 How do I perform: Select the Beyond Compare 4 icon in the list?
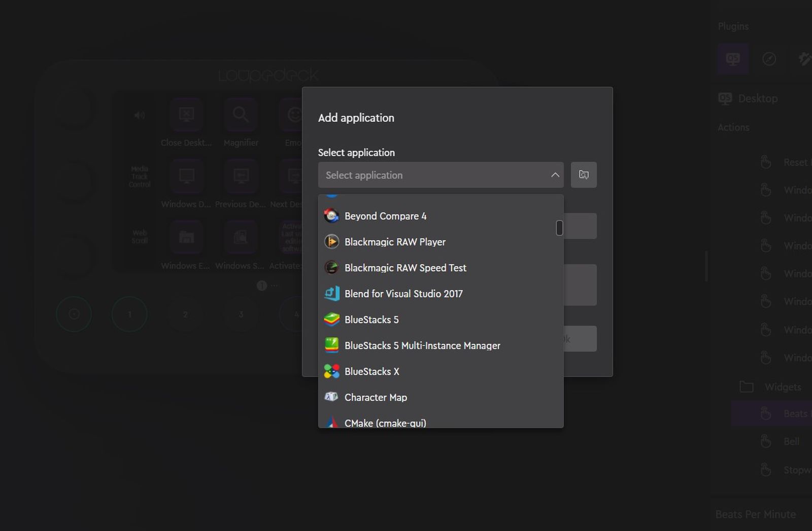coord(331,216)
